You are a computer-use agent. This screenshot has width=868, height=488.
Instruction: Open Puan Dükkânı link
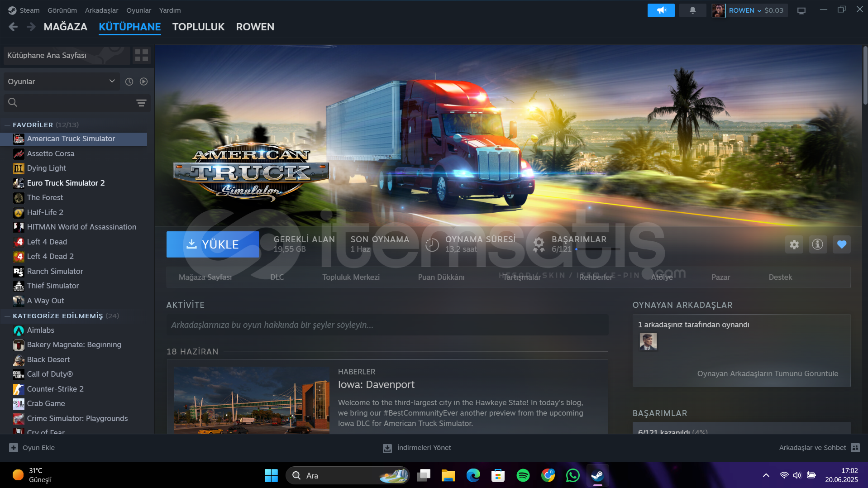tap(441, 277)
